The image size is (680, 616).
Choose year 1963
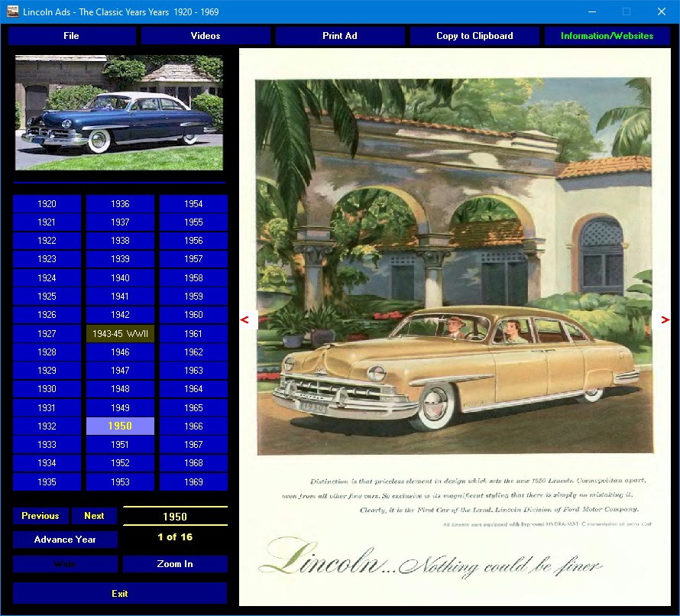coord(193,371)
